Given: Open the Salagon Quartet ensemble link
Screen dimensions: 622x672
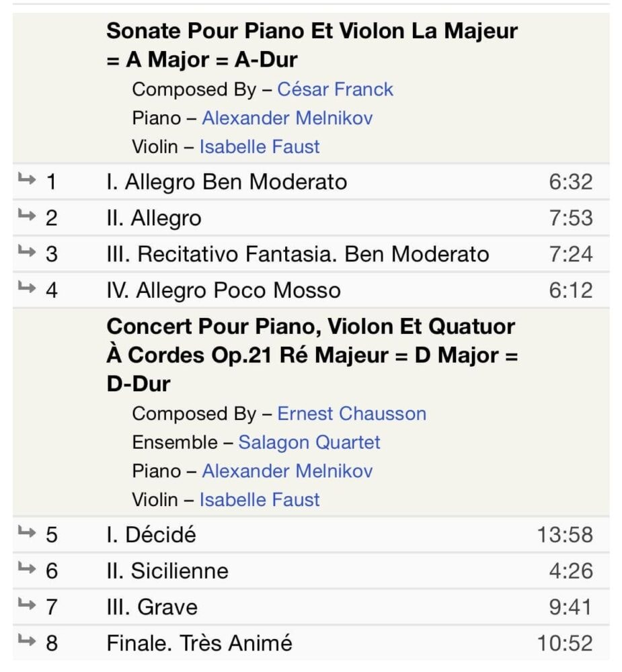Looking at the screenshot, I should click(309, 443).
